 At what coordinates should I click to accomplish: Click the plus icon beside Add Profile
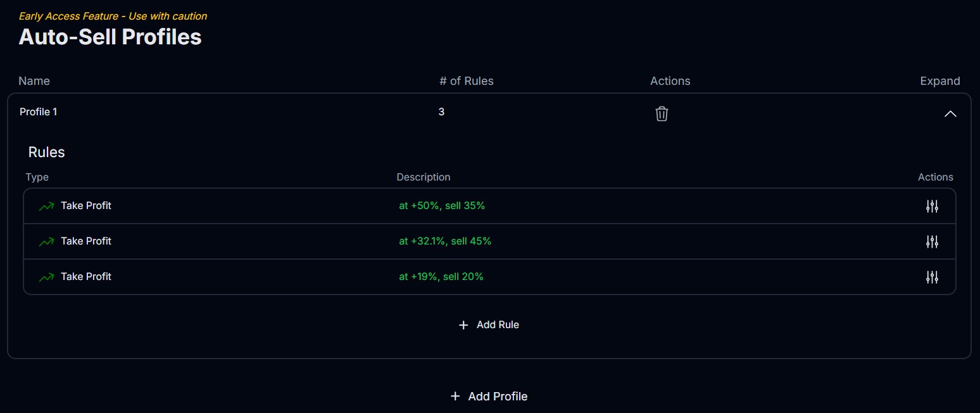click(x=455, y=397)
